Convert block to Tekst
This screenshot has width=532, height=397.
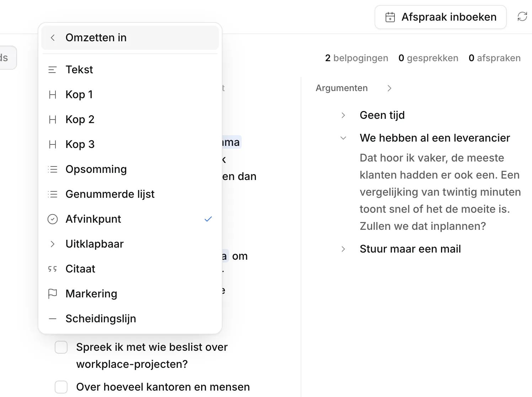(x=130, y=70)
